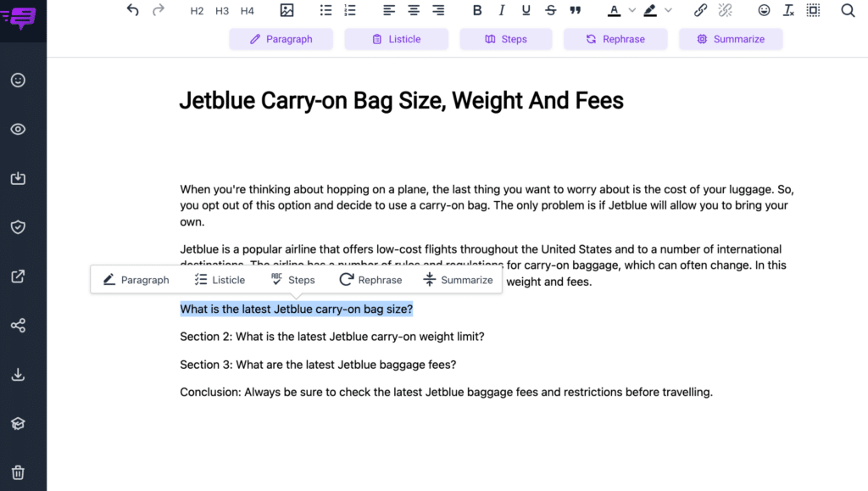868x491 pixels.
Task: Click the Conclusion line of text
Action: [x=446, y=392]
